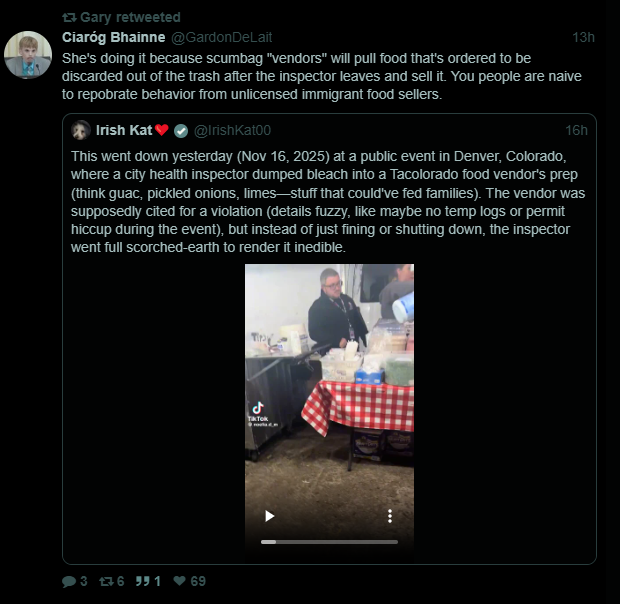Like the tweet with the heart icon
620x604 pixels.
179,581
